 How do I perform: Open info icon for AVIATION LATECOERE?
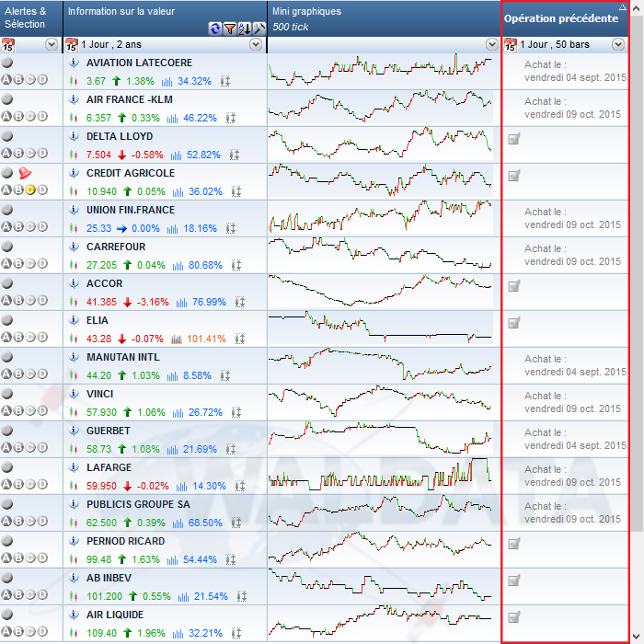coord(74,63)
